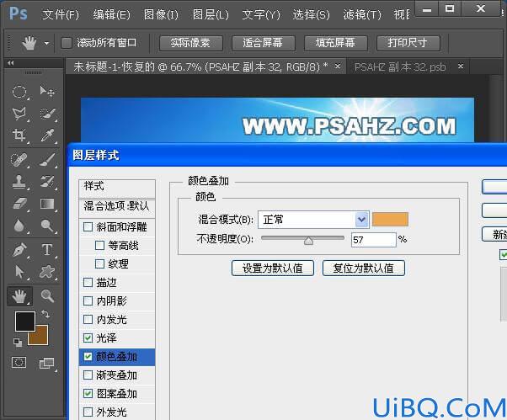The height and width of the screenshot is (420, 507).
Task: Enable the Inner Shadow checkbox
Action: [88, 301]
